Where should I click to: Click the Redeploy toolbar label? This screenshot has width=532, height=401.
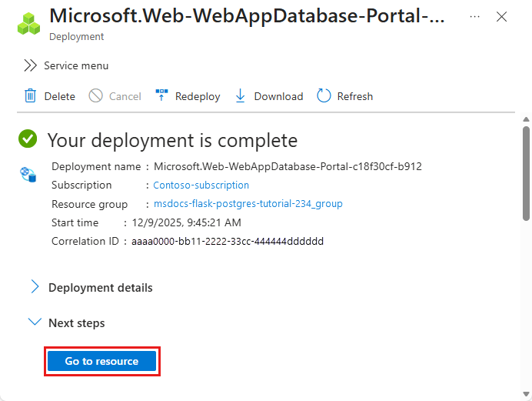(198, 96)
